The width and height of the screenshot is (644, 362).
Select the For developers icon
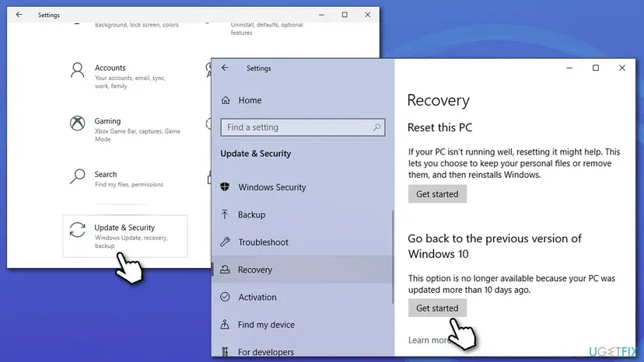tap(225, 352)
